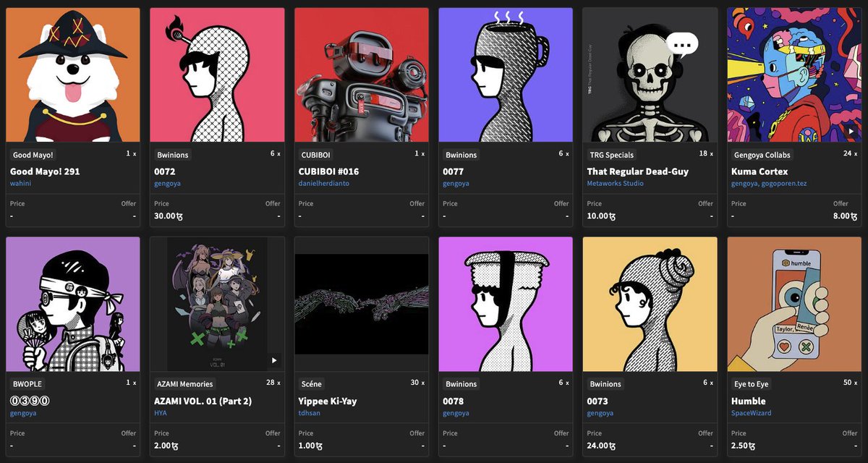Open That Regular Dead-Guy title

638,171
